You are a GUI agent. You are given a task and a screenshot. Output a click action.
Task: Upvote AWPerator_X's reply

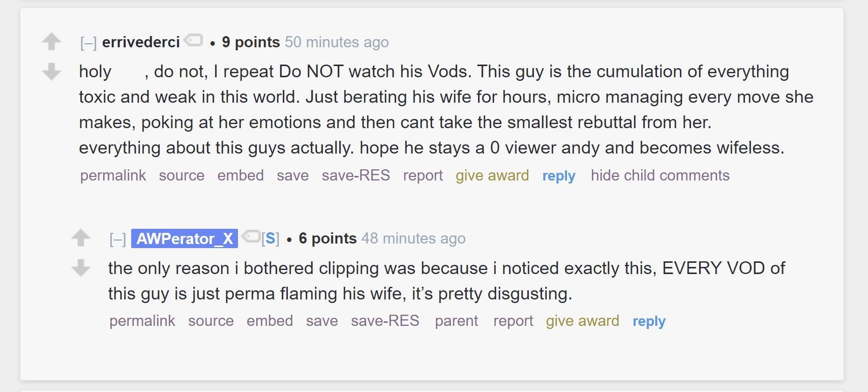[81, 237]
